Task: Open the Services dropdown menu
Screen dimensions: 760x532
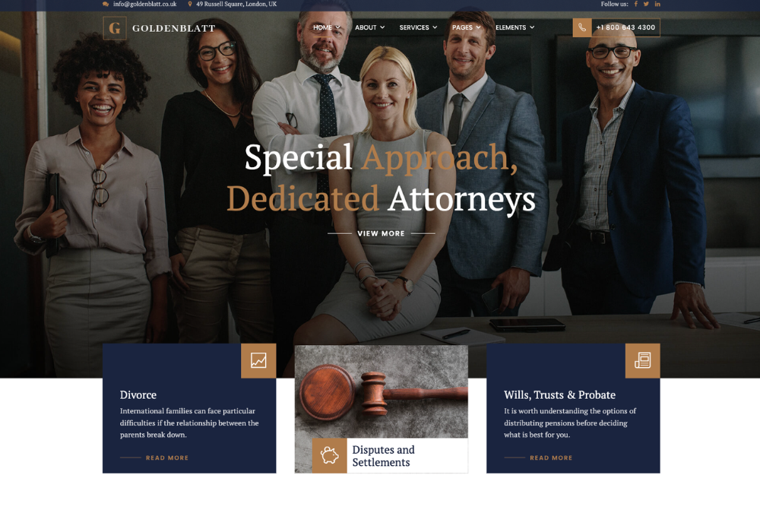Action: [x=418, y=27]
